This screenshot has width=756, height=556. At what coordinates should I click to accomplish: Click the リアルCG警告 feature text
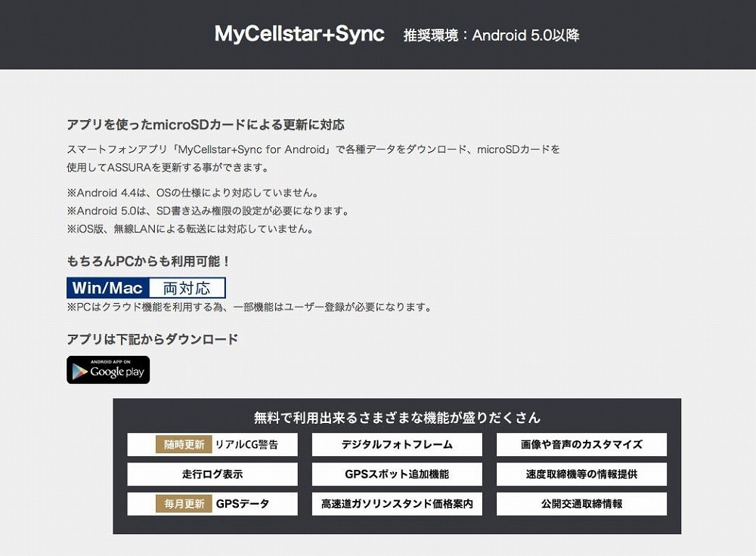point(246,444)
